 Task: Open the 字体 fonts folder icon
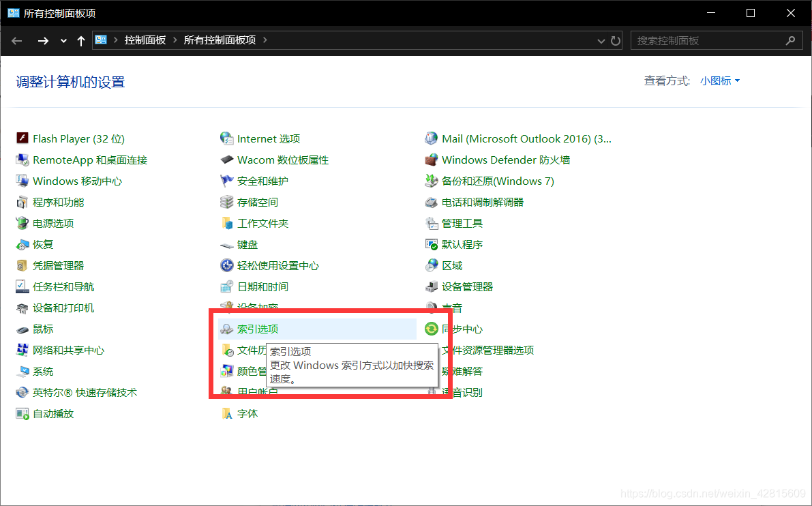(226, 413)
